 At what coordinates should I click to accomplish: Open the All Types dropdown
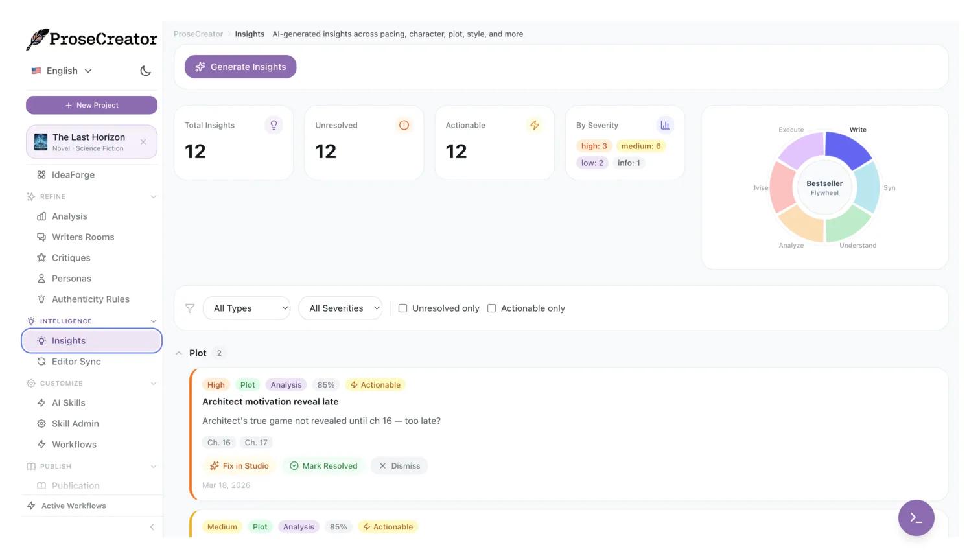(247, 308)
